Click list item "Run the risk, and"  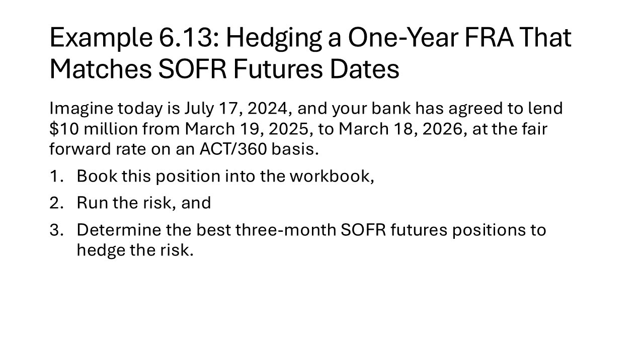143,203
